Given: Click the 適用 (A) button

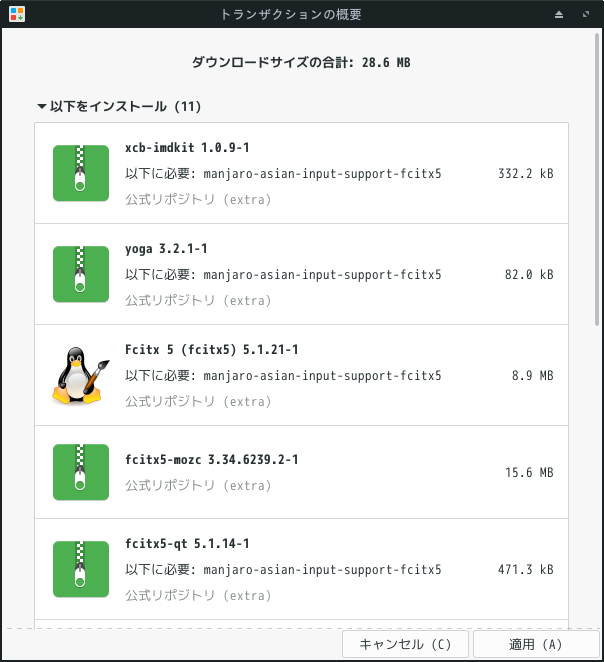Looking at the screenshot, I should click(x=536, y=644).
